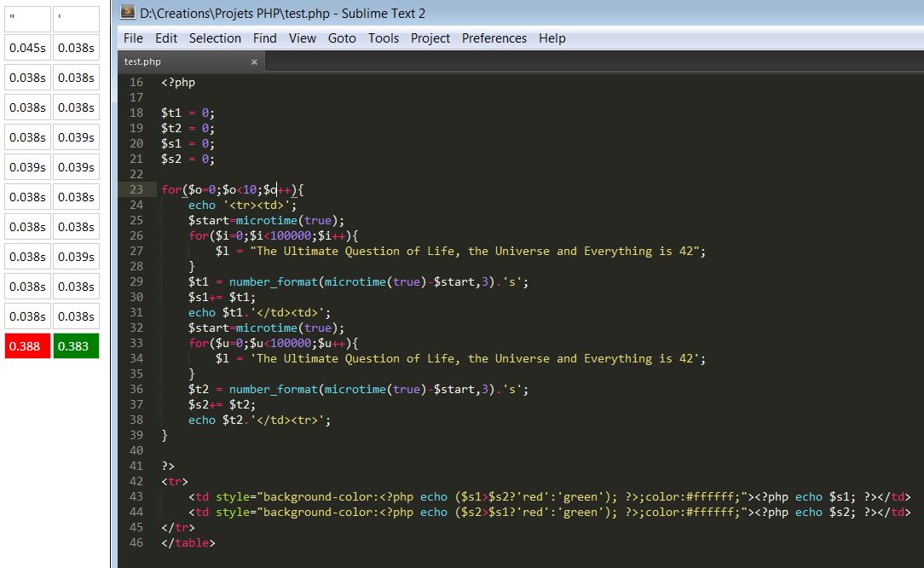Click 'for($i=0;$i<100000;$i++){' loop line
Image resolution: width=924 pixels, height=568 pixels.
coord(274,235)
